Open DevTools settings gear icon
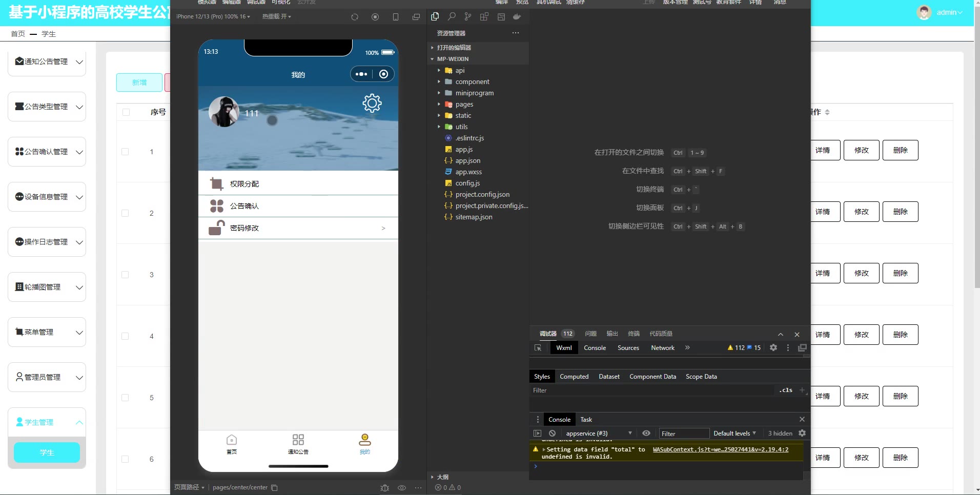The height and width of the screenshot is (495, 980). (773, 348)
